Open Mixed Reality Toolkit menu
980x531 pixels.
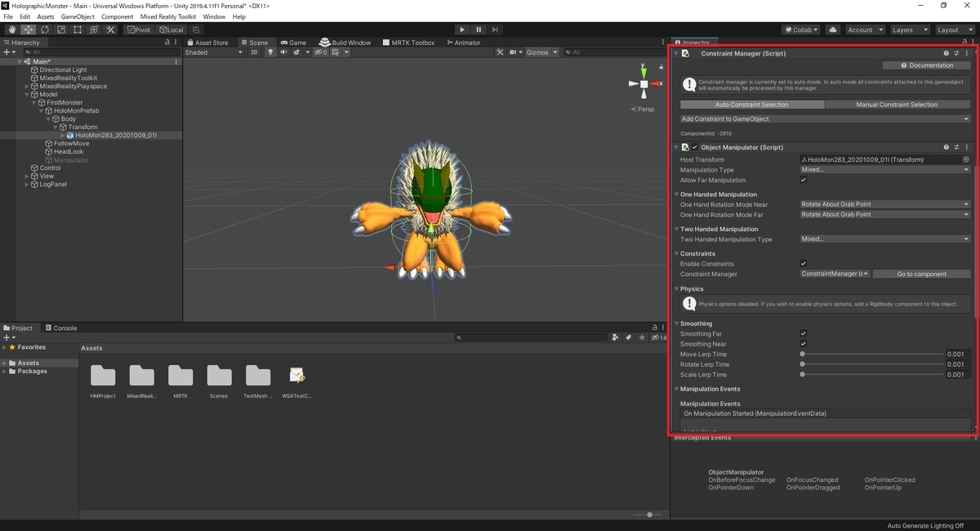[168, 16]
